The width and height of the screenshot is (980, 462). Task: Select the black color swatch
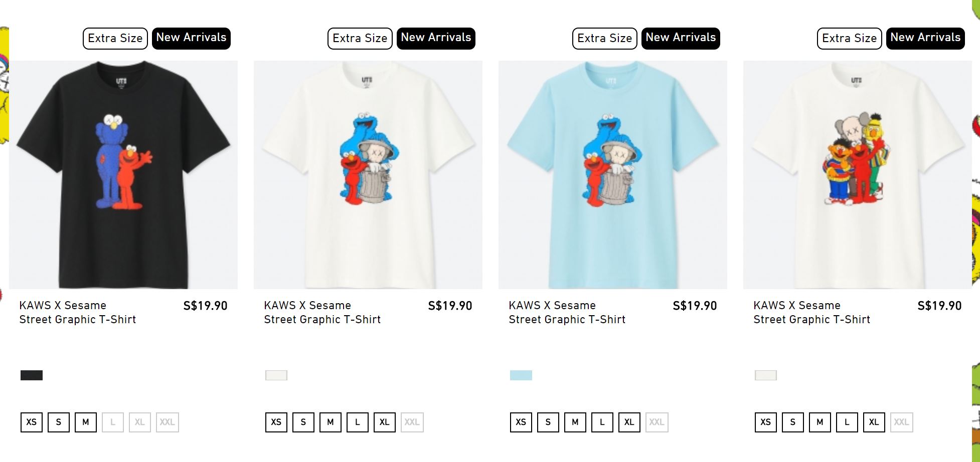tap(32, 375)
